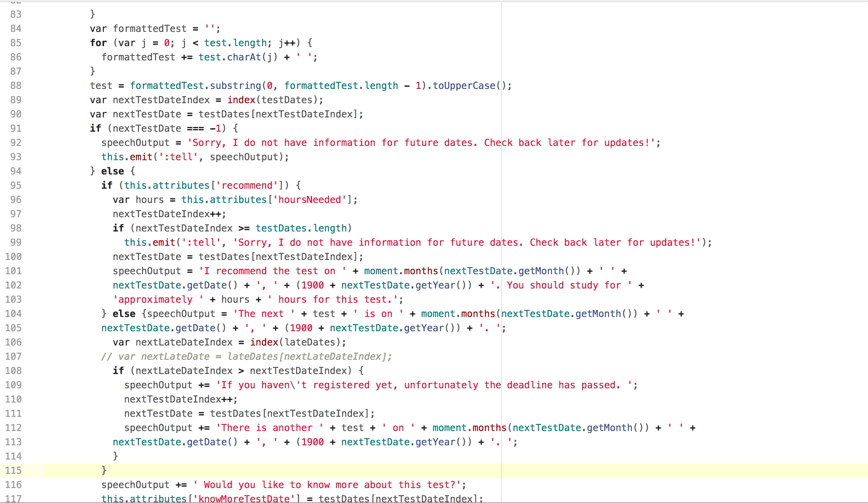Click line number 83 in the gutter
The width and height of the screenshot is (868, 503).
16,15
